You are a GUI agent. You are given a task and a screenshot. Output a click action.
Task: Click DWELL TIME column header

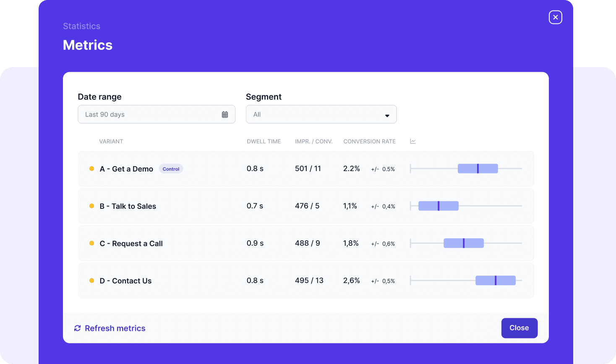264,141
